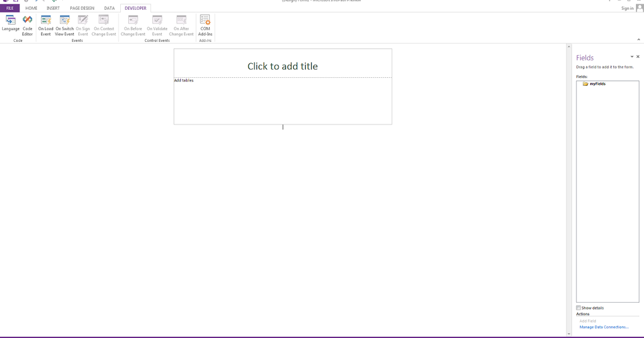Enable the Show details checkbox

click(579, 308)
